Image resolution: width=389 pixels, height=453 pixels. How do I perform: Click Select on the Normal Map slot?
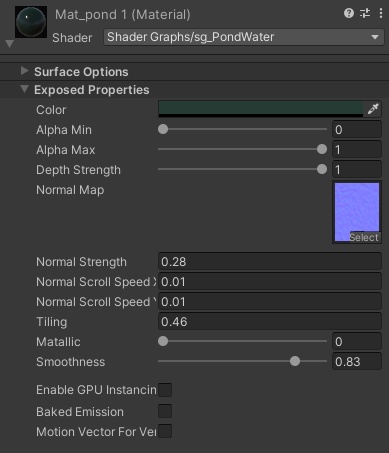point(364,237)
